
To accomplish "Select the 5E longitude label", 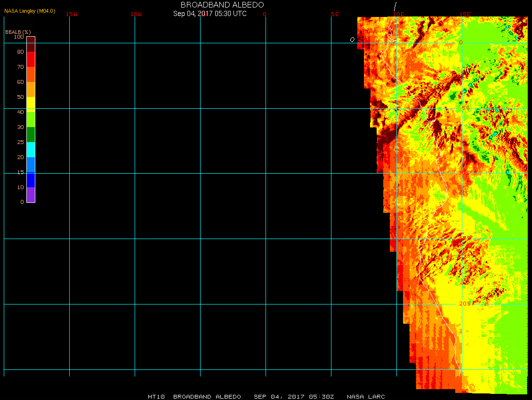I will tap(335, 14).
